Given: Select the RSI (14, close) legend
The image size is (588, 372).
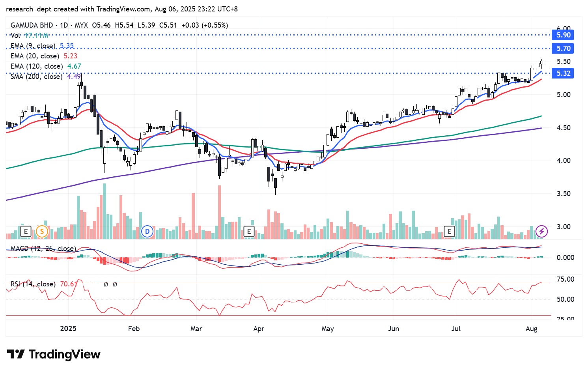Looking at the screenshot, I should point(33,284).
